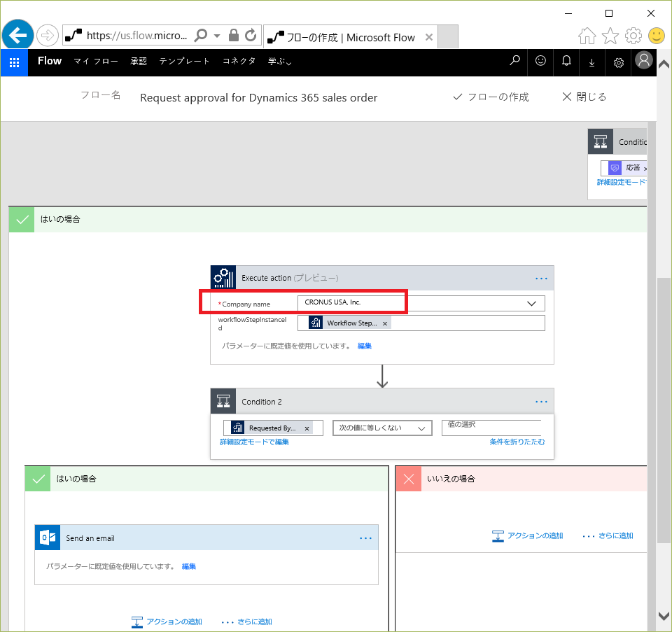This screenshot has height=632, width=672.
Task: Click the Flow header search icon
Action: 514,61
